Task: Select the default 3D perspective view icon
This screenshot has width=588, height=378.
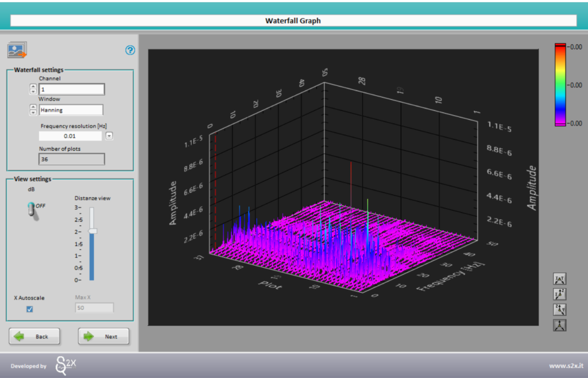Action: pyautogui.click(x=559, y=325)
